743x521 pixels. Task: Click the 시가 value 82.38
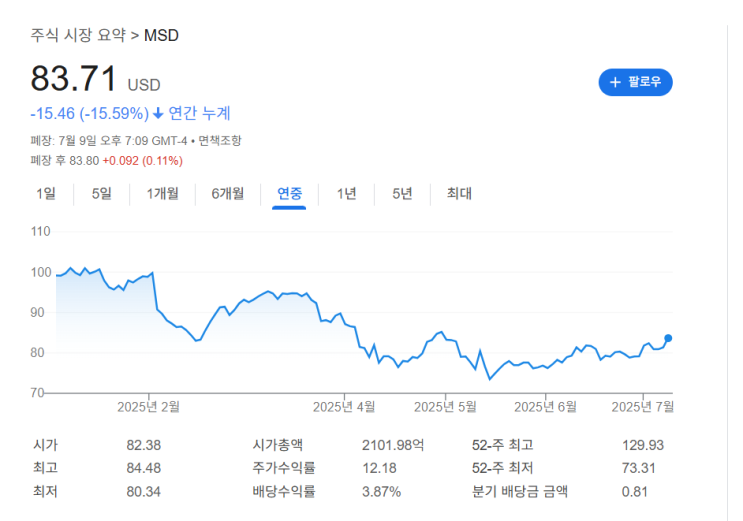point(144,445)
